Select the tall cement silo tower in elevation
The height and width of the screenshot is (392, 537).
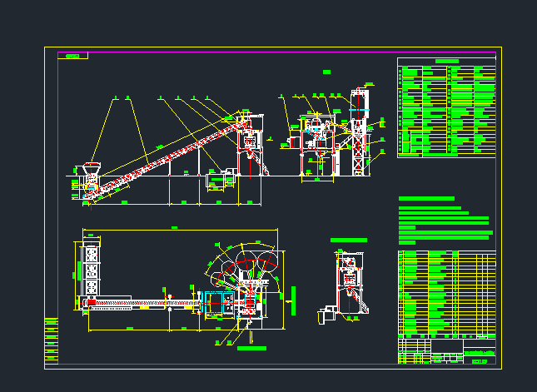pos(359,131)
